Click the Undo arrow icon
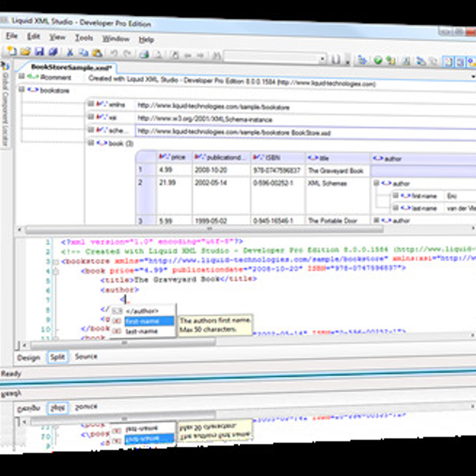 point(114,53)
